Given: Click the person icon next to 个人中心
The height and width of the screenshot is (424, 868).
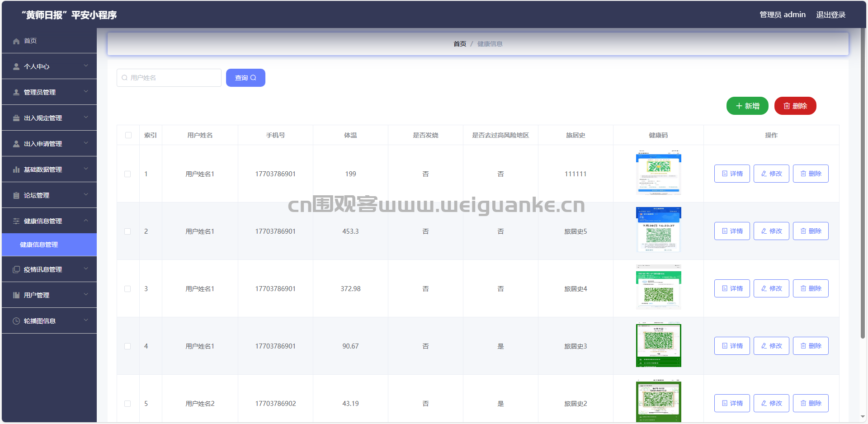Looking at the screenshot, I should 16,67.
